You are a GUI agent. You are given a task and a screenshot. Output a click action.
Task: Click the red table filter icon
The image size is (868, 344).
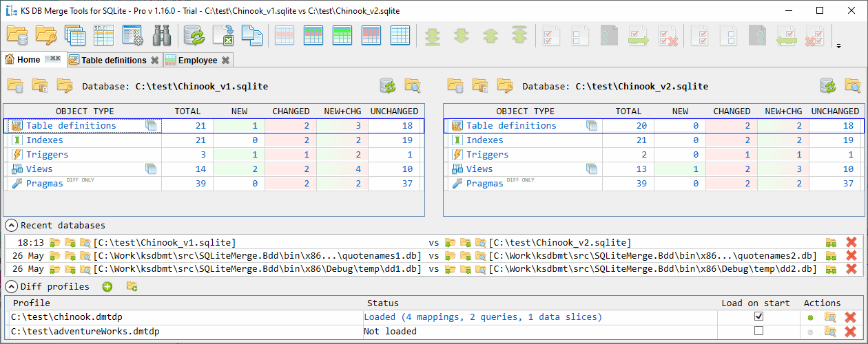[x=372, y=35]
